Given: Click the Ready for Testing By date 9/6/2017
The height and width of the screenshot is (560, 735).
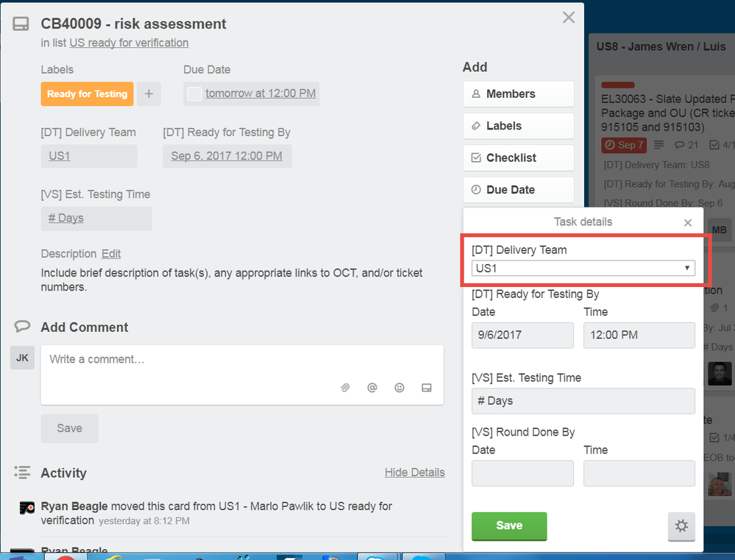Looking at the screenshot, I should click(x=522, y=335).
